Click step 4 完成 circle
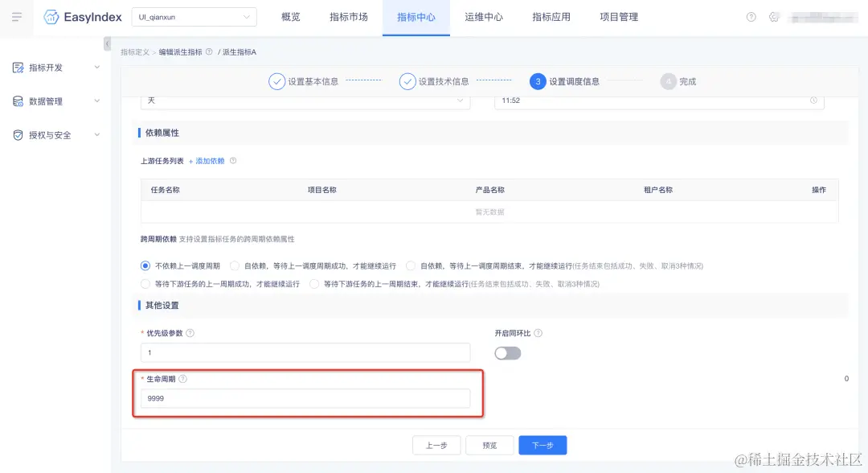 (669, 81)
